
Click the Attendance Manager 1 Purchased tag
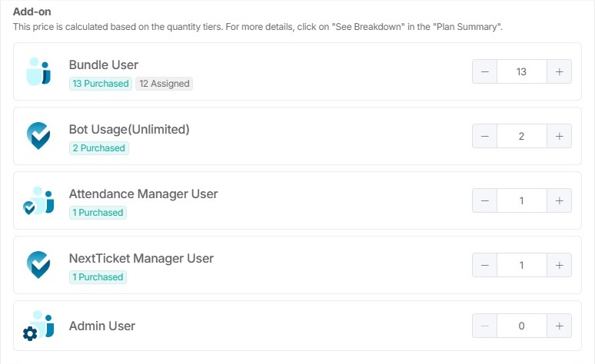click(x=98, y=213)
